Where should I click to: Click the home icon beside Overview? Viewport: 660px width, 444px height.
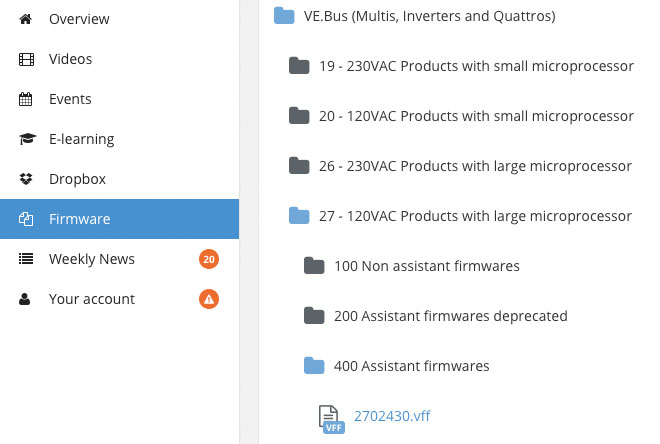pos(26,19)
